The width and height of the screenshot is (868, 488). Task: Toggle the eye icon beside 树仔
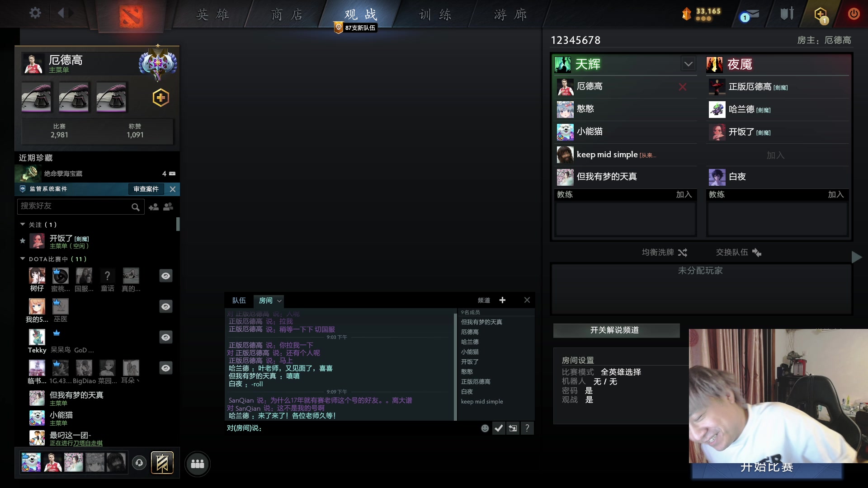(166, 276)
